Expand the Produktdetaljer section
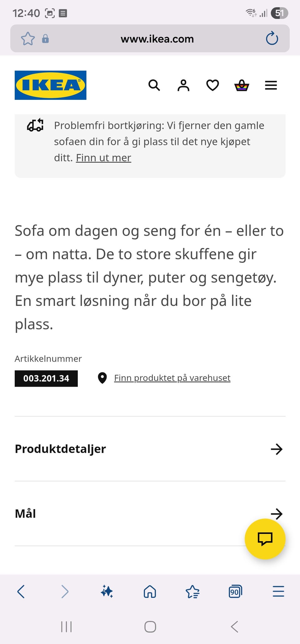The width and height of the screenshot is (300, 644). (150, 449)
